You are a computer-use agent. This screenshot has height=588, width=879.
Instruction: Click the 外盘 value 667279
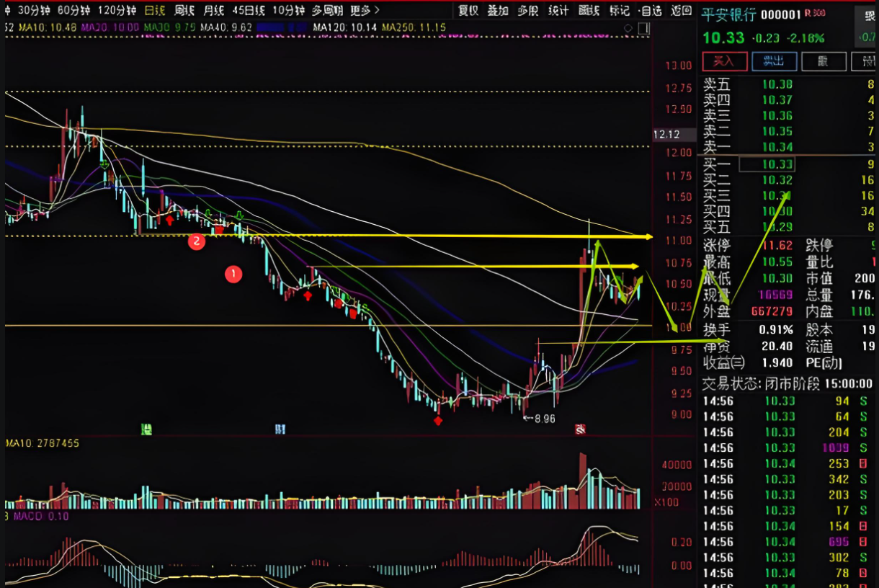click(770, 312)
